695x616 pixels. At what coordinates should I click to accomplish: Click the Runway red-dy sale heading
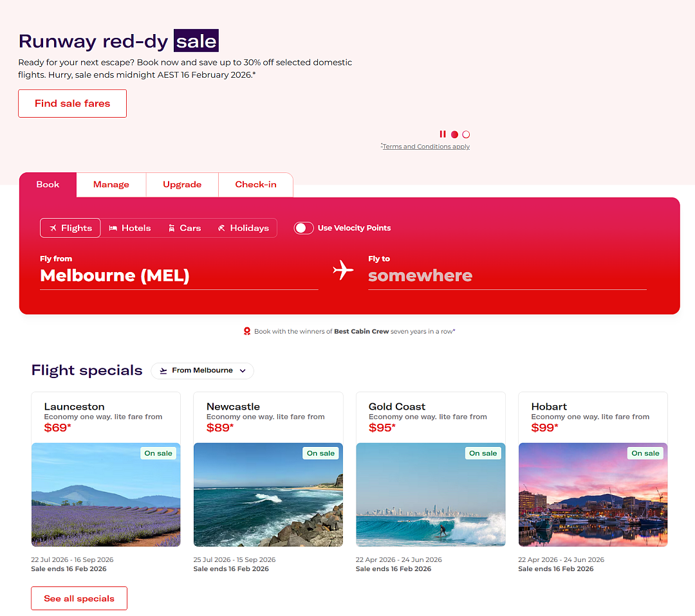point(118,41)
